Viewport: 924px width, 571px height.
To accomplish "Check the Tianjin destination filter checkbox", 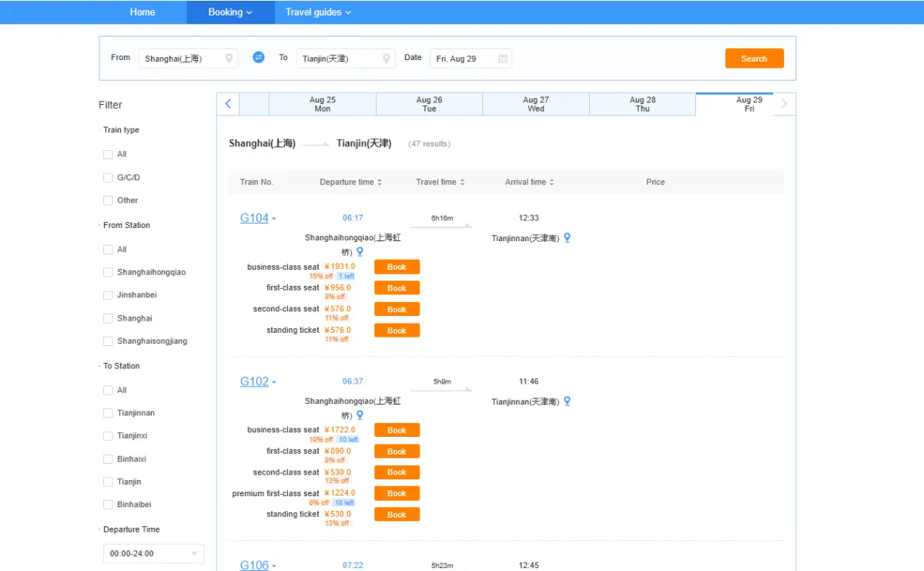I will click(108, 482).
